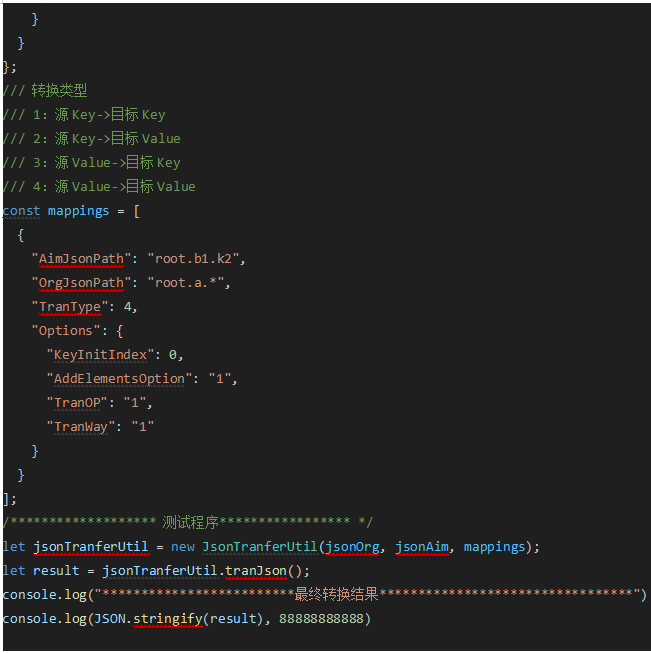Select the "root.a.*" string value
Screen dimensions: 651x653
[x=188, y=283]
